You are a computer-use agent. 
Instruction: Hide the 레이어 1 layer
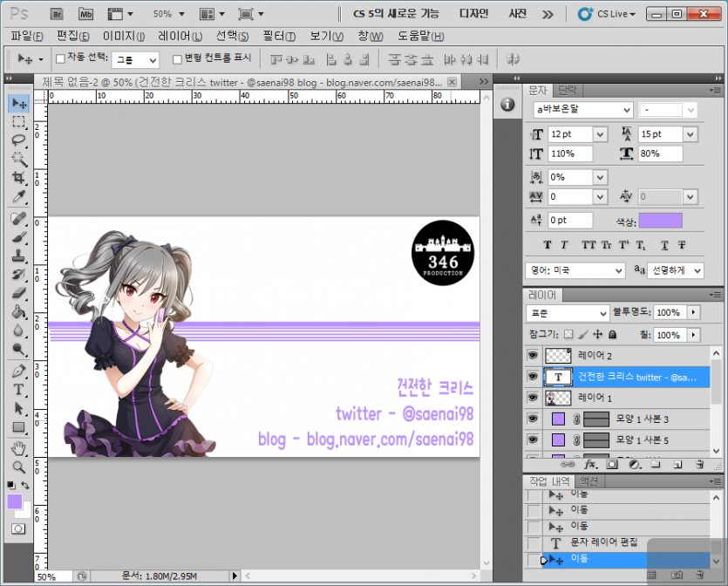(533, 398)
